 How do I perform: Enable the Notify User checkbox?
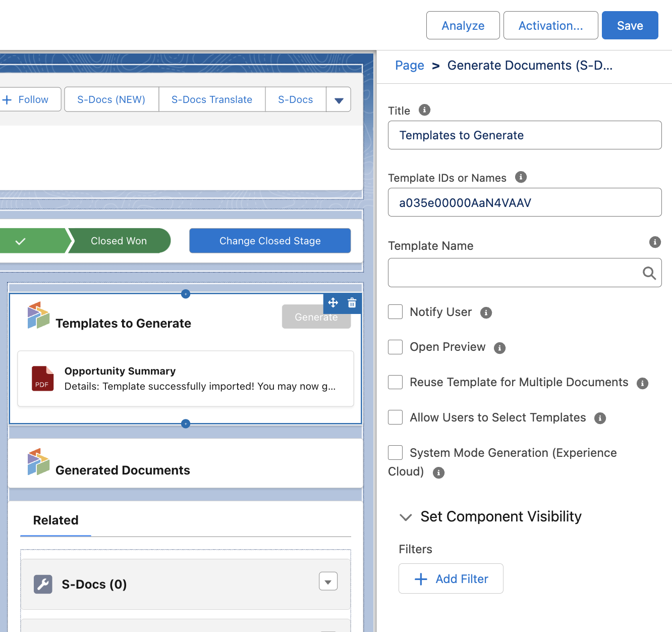click(x=395, y=312)
